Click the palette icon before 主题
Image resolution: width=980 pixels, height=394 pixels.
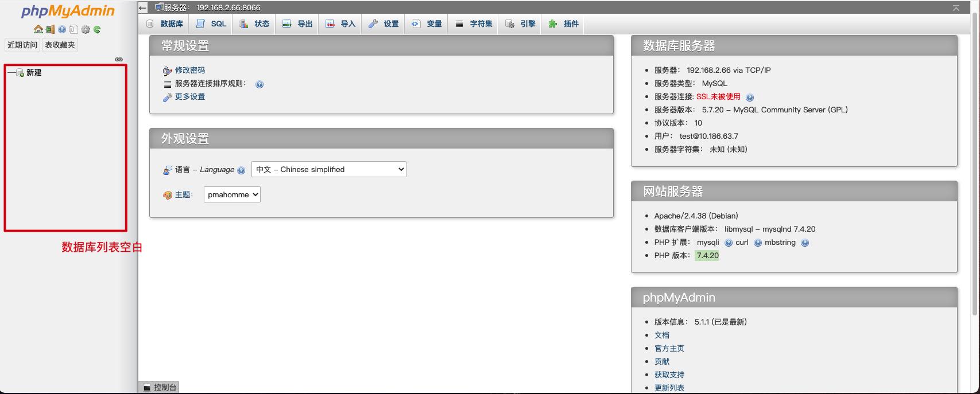coord(168,195)
